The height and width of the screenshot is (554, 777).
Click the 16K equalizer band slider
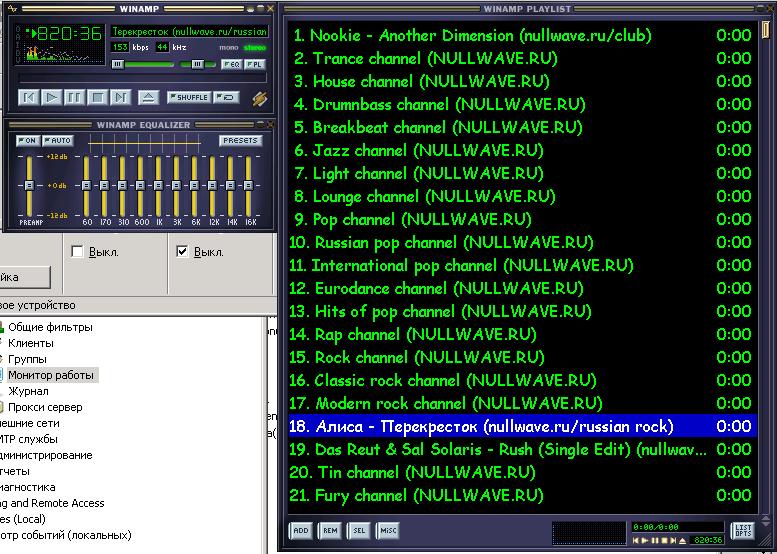(248, 185)
